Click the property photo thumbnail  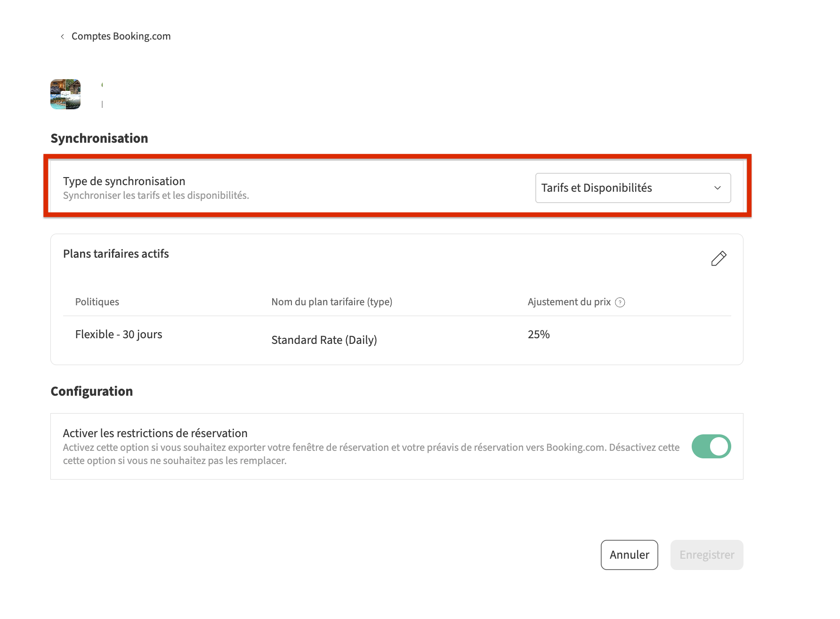[x=65, y=94]
